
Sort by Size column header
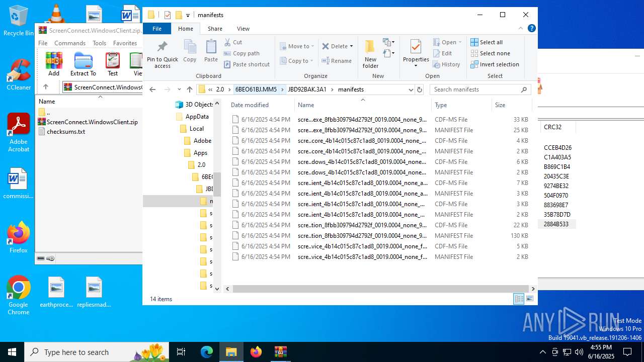coord(511,105)
